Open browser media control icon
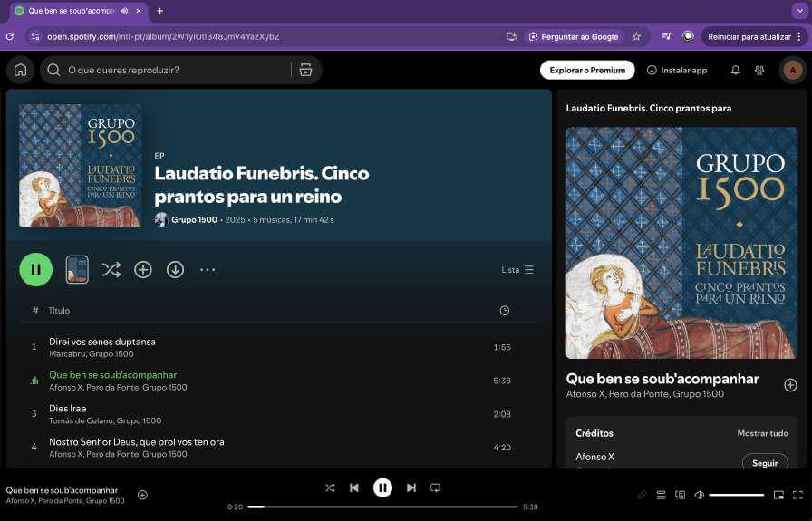This screenshot has width=812, height=521. click(666, 36)
